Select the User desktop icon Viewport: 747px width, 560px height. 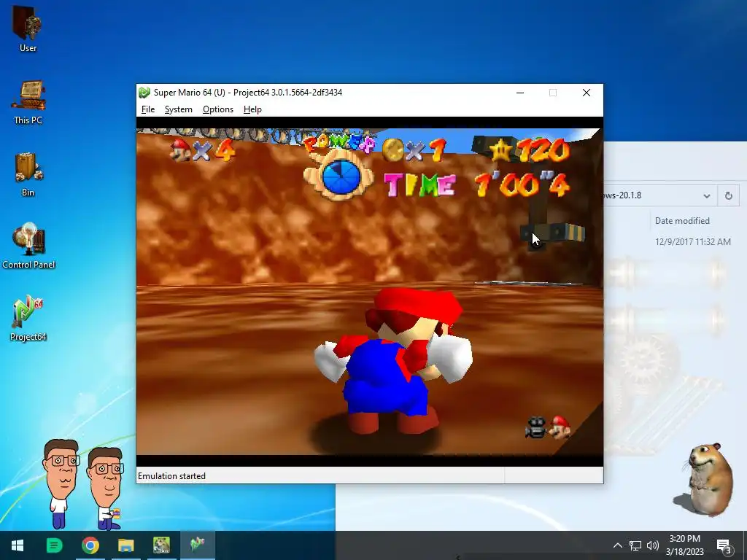coord(28,28)
